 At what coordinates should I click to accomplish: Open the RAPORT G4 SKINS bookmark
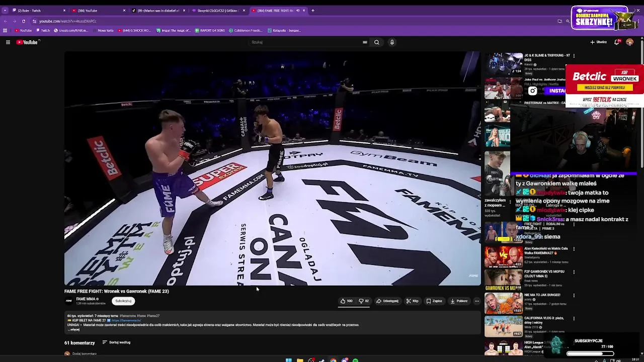pos(210,30)
